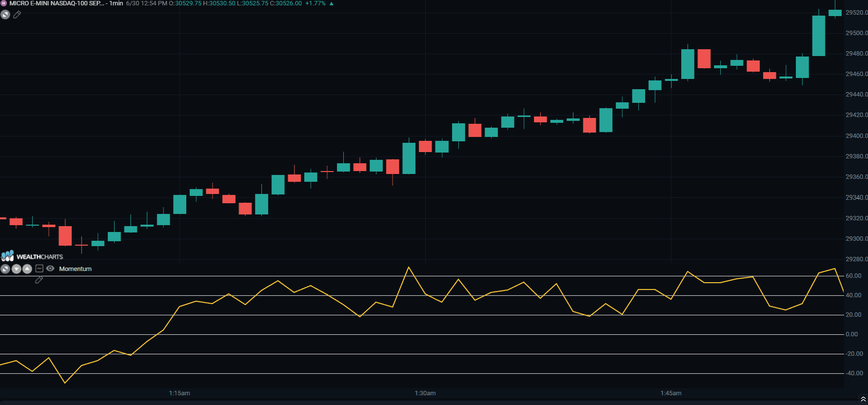Maximize the Momentum indicator pane

(x=5, y=269)
